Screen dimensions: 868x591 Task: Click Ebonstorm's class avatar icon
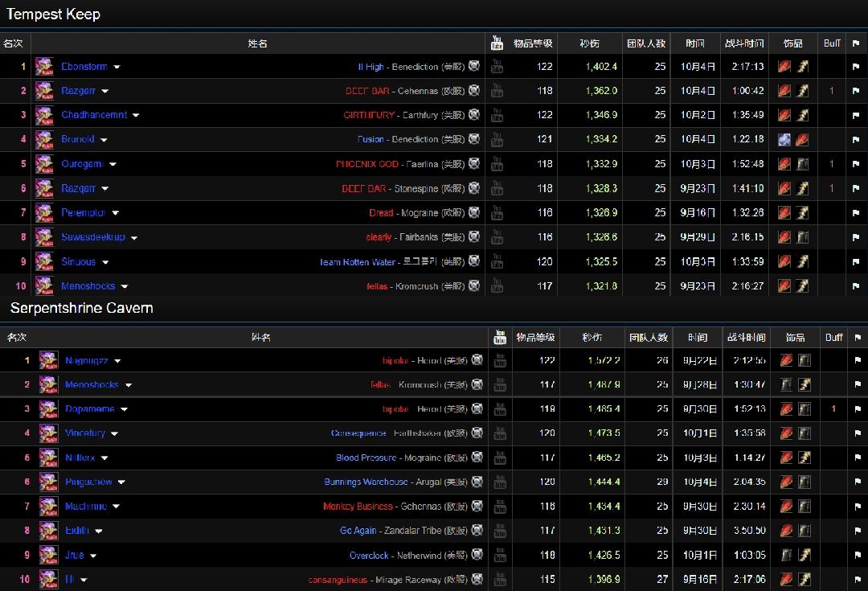[x=44, y=67]
